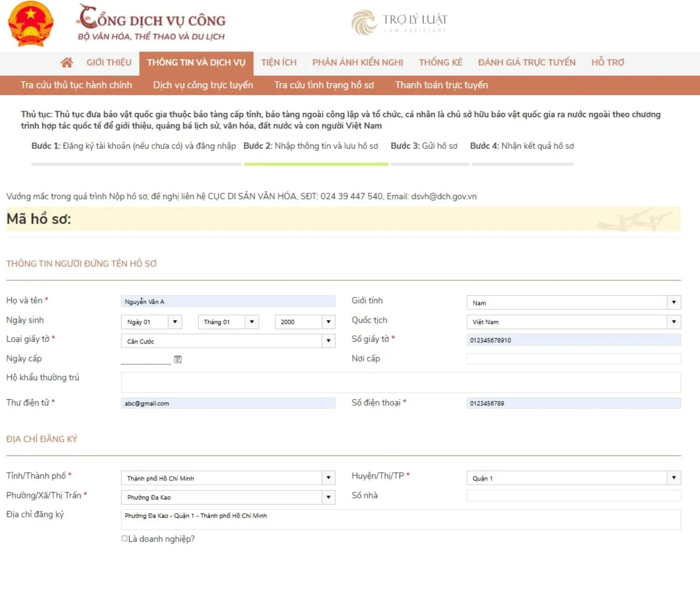The height and width of the screenshot is (591, 700).
Task: Click the Hộ khẩu thường trú field
Action: click(401, 382)
